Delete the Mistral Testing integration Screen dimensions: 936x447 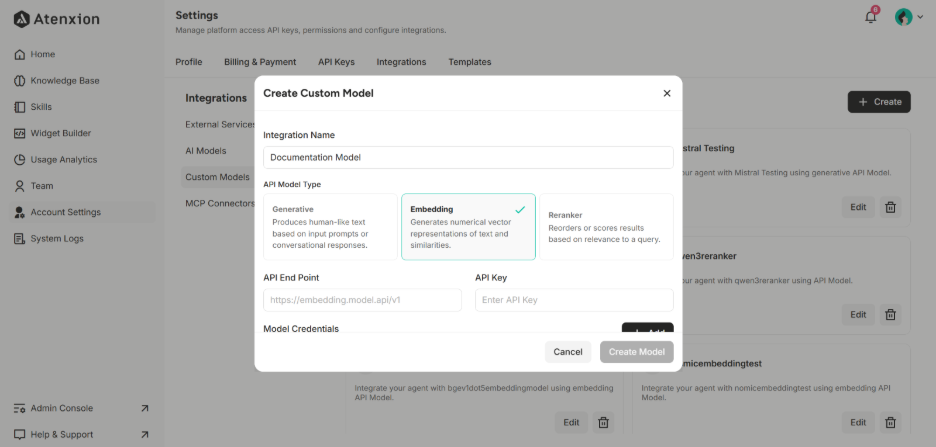tap(890, 207)
